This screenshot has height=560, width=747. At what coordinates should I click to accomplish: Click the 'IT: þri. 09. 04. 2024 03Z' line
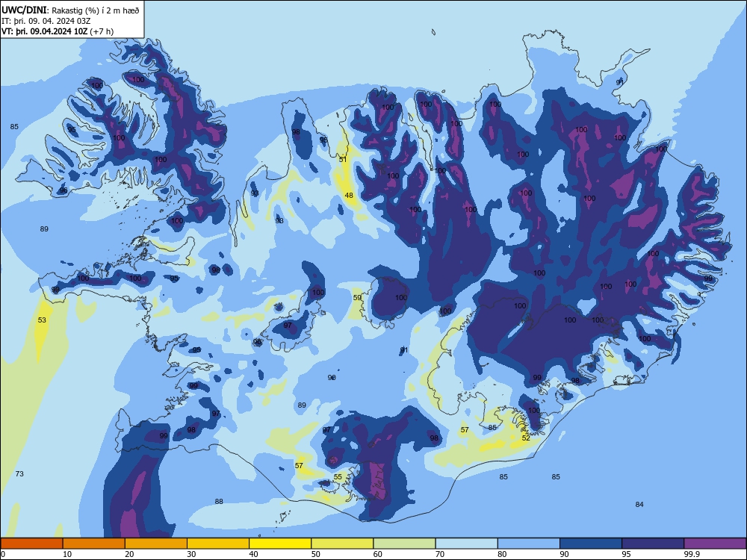click(x=46, y=21)
